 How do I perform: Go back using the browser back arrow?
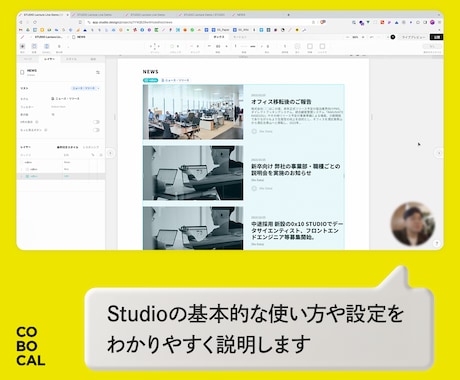tap(21, 22)
